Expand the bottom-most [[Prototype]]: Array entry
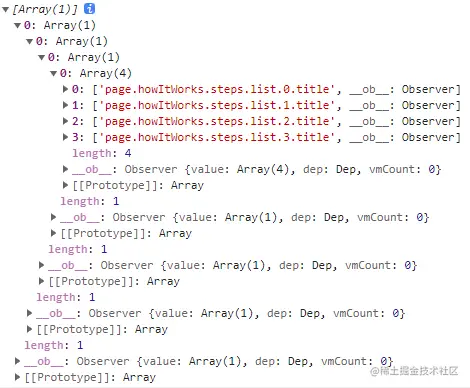The width and height of the screenshot is (470, 388). 18,377
